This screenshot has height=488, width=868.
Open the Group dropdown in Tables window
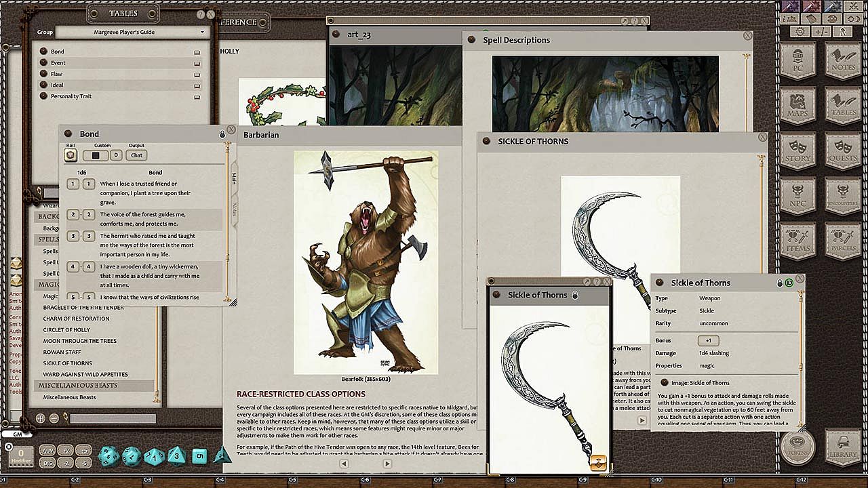[x=132, y=32]
